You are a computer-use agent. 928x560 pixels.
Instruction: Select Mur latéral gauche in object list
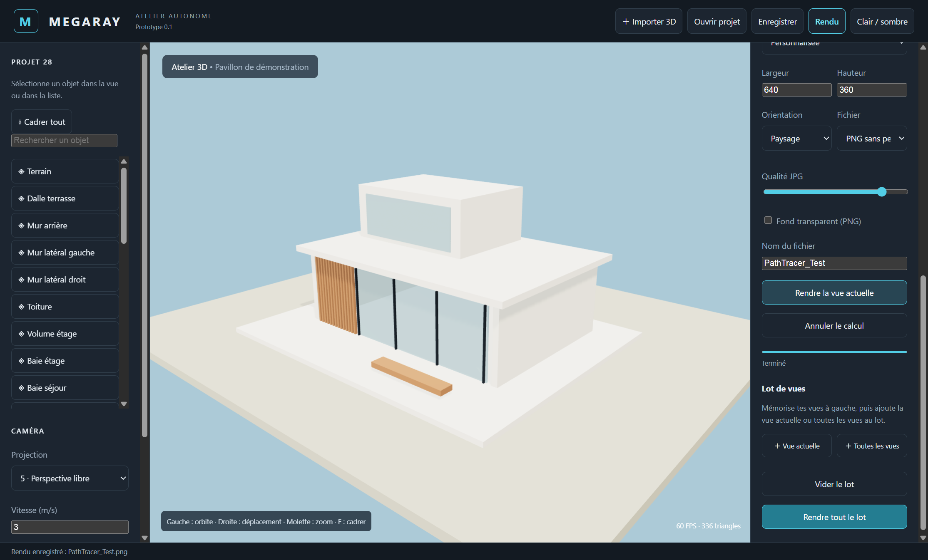[65, 253]
